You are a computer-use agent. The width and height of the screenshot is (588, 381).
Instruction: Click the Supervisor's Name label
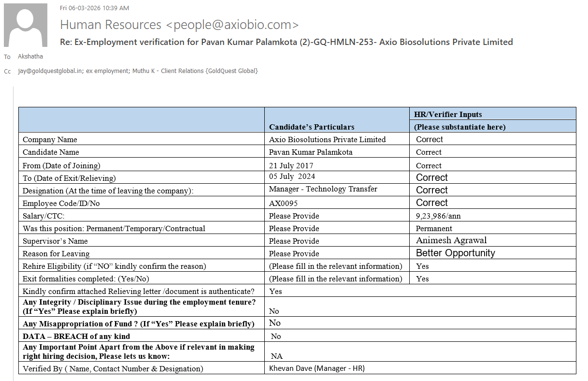(x=55, y=241)
